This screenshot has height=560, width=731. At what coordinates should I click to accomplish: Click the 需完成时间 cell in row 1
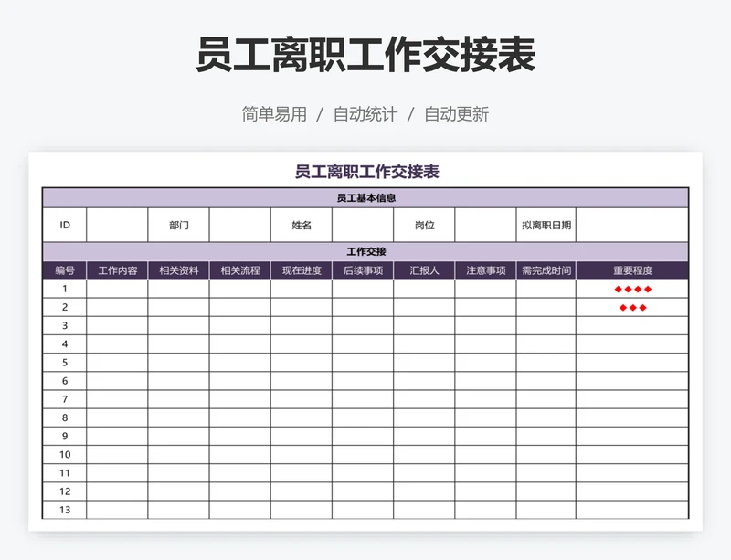[546, 289]
